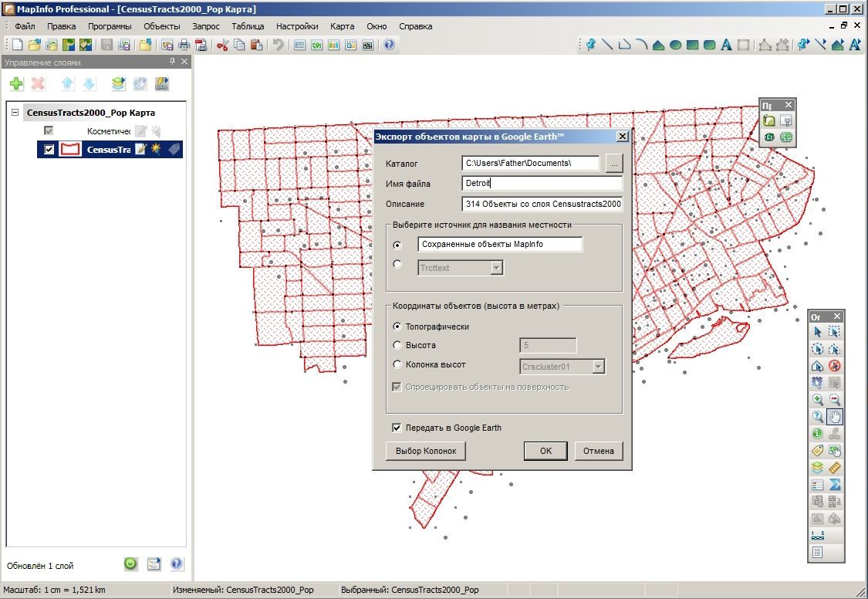Open the Таблица menu
Screen dimensions: 868x599
tap(248, 26)
